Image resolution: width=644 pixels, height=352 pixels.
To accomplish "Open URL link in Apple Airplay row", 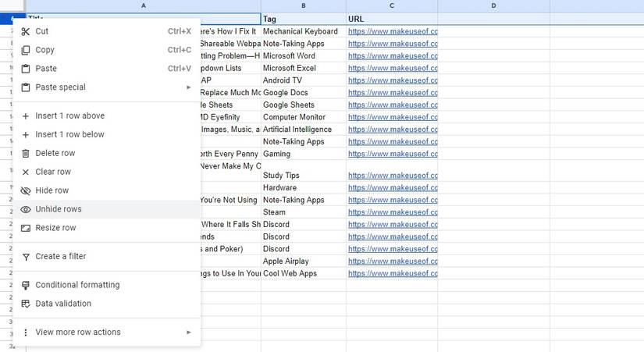I will pyautogui.click(x=393, y=261).
